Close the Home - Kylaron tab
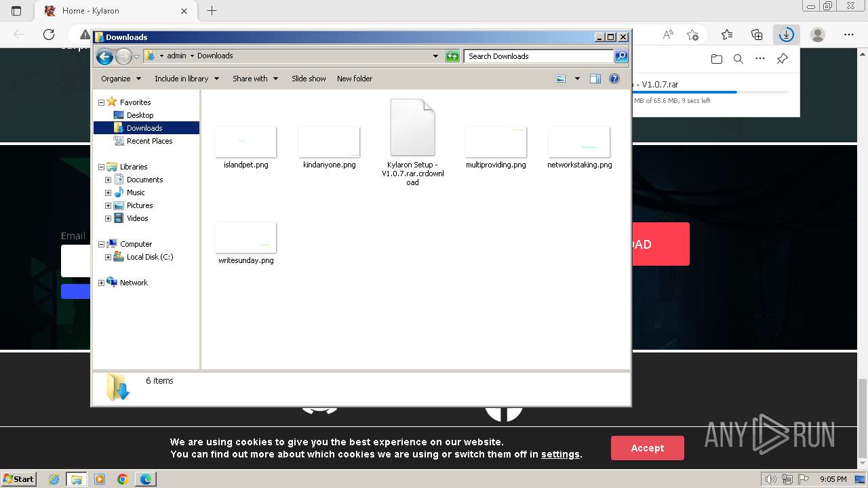The height and width of the screenshot is (488, 868). 184,11
